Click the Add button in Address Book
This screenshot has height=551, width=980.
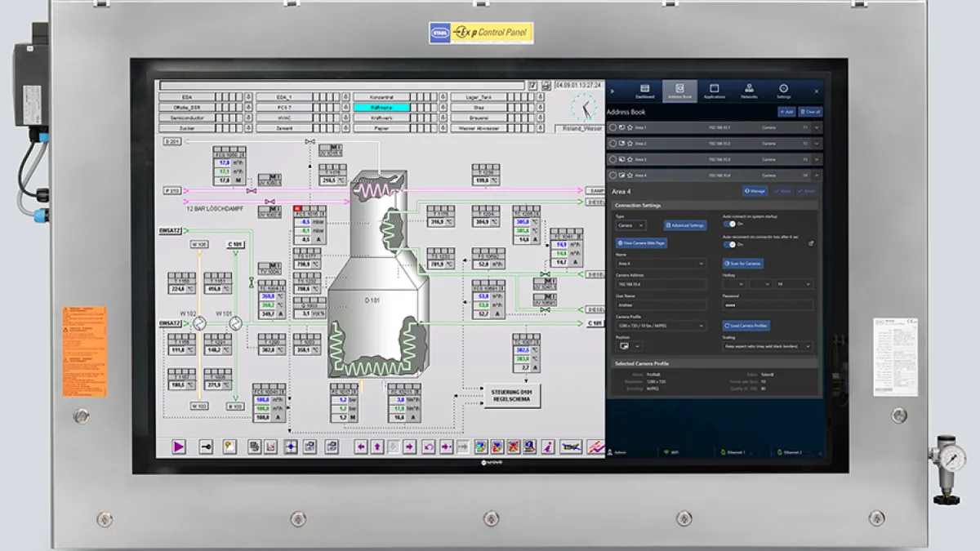pyautogui.click(x=786, y=112)
